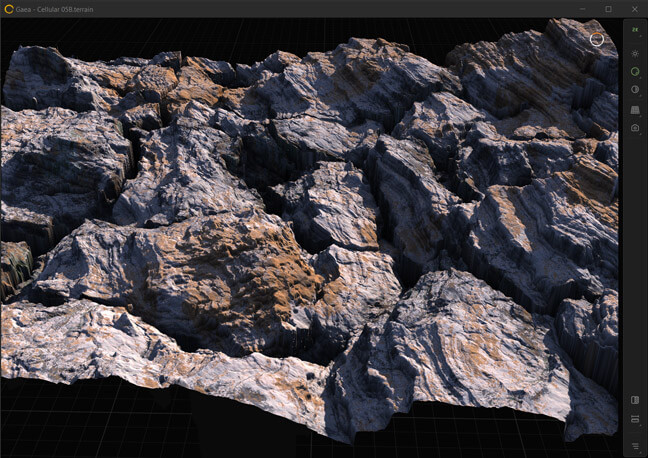The image size is (648, 458).
Task: Open the hamburger menu in the sidebar
Action: [635, 445]
